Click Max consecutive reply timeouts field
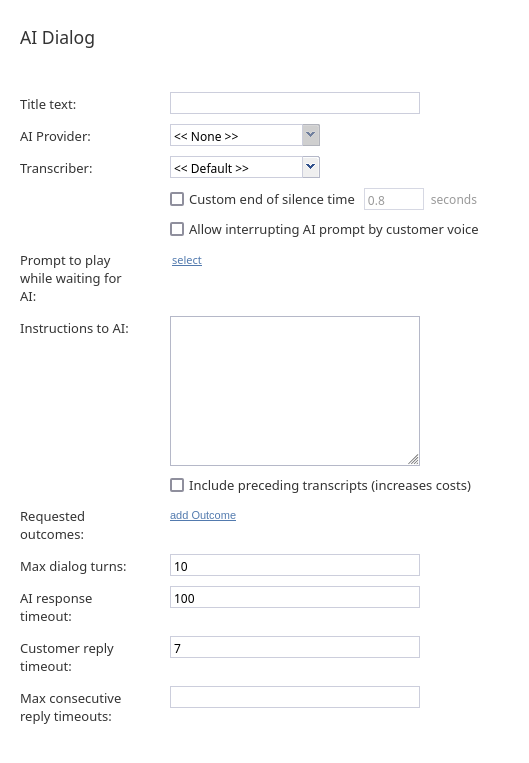This screenshot has width=529, height=763. tap(295, 697)
